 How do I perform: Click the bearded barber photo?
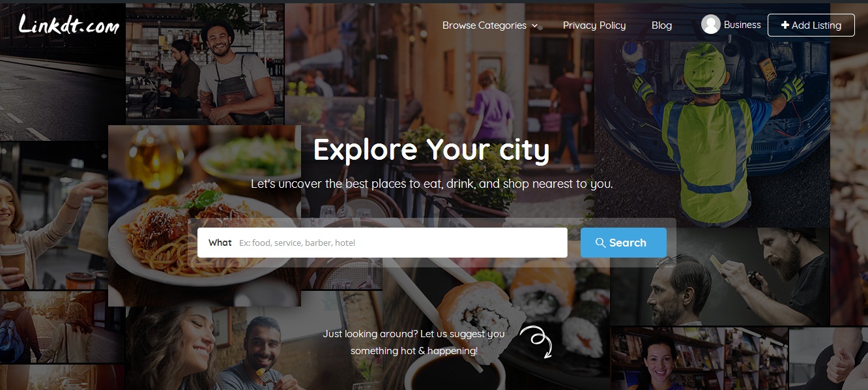(719, 277)
